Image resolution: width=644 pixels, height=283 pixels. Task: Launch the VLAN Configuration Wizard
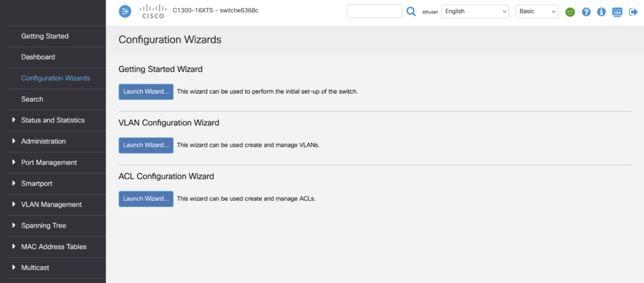pos(146,146)
